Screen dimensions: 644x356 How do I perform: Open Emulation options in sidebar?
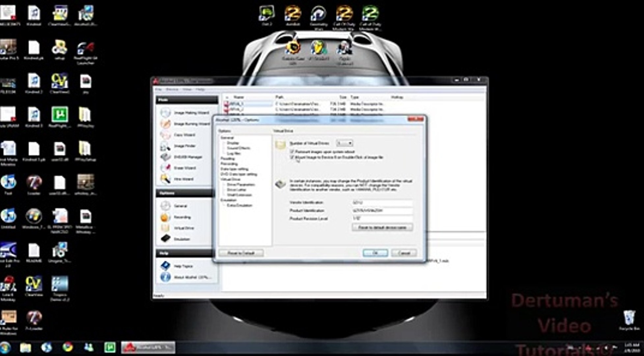(x=182, y=239)
